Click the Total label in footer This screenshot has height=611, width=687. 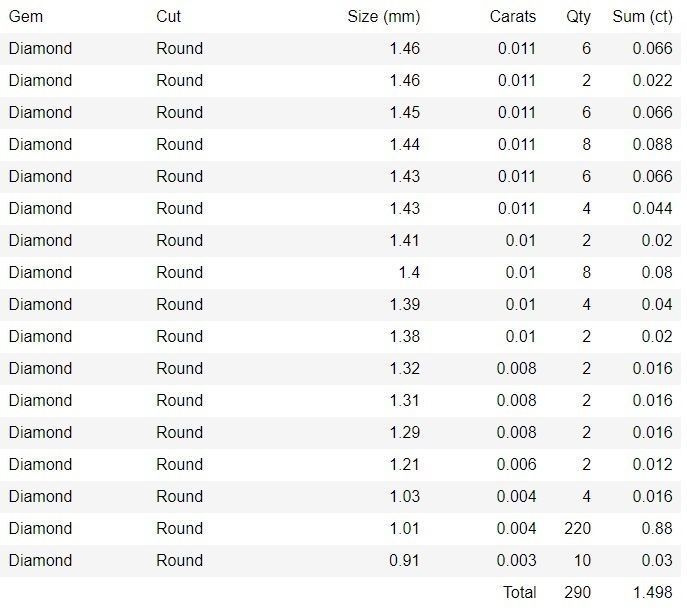[519, 592]
